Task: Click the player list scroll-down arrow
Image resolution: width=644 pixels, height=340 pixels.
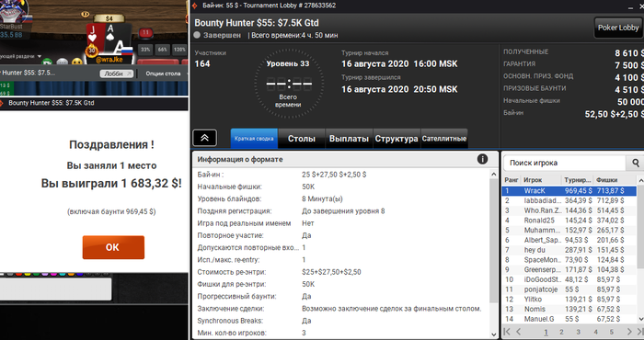Action: (x=640, y=319)
